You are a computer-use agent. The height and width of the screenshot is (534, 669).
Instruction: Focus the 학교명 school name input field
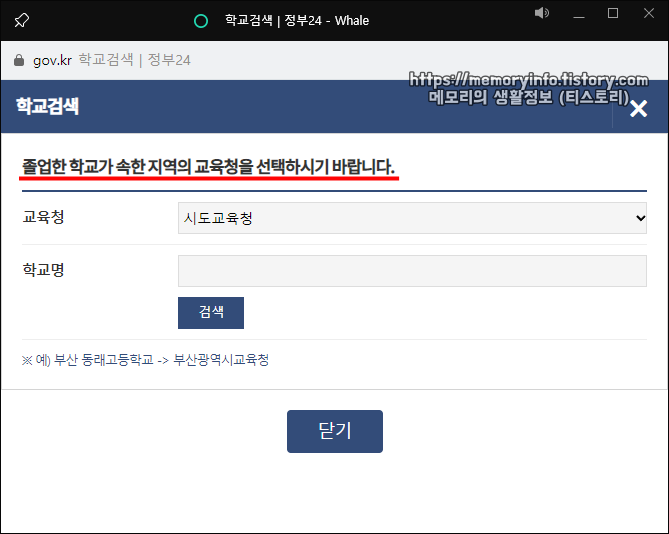(412, 271)
